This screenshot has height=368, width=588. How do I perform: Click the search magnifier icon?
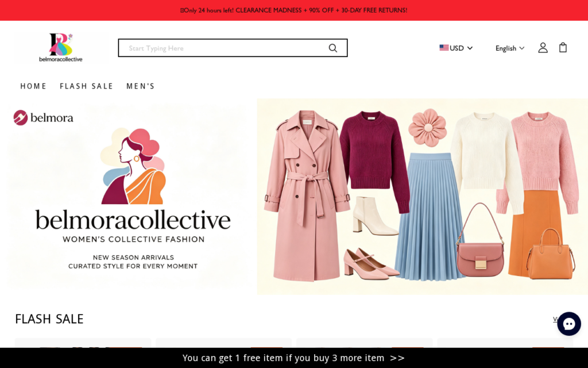pyautogui.click(x=332, y=48)
